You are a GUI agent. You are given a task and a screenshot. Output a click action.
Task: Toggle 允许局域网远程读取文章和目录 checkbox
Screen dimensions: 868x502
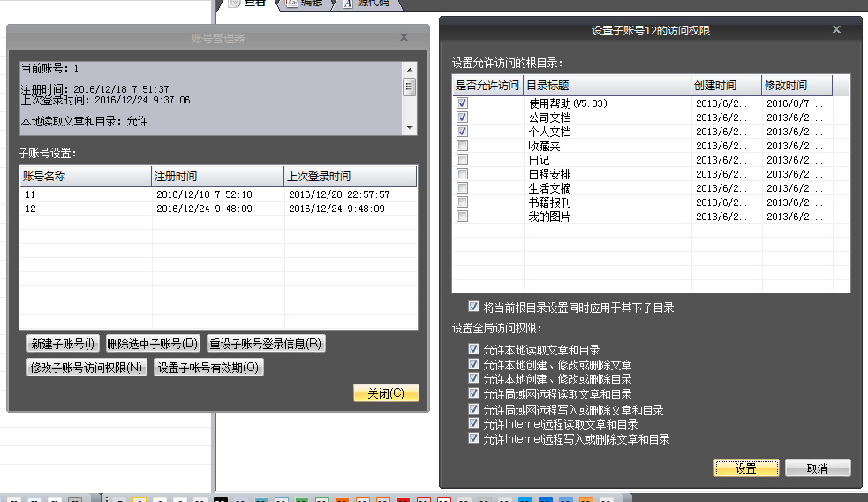point(474,393)
